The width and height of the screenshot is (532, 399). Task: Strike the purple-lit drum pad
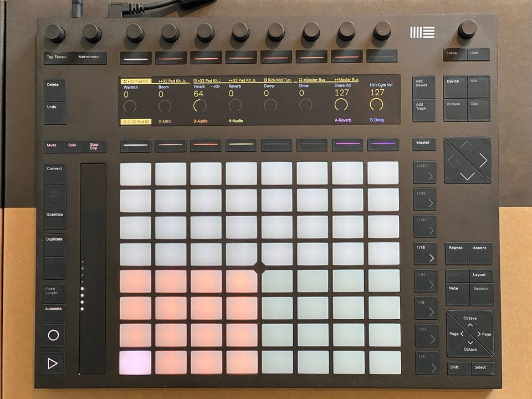(x=135, y=362)
